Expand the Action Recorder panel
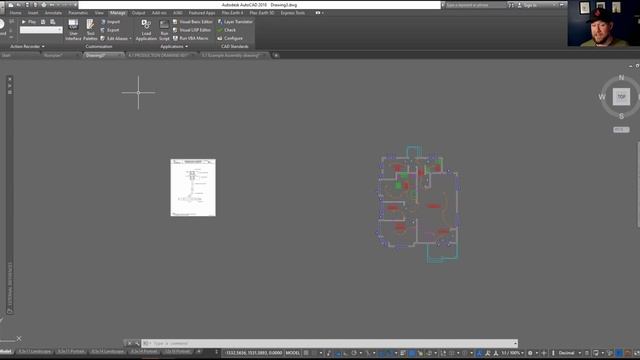Viewport: 640px width, 360px height. click(27, 47)
